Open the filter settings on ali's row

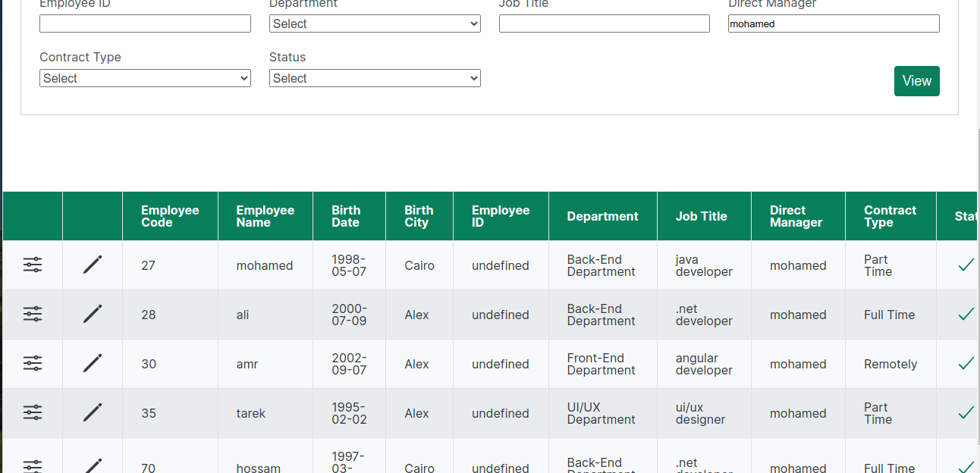(32, 314)
